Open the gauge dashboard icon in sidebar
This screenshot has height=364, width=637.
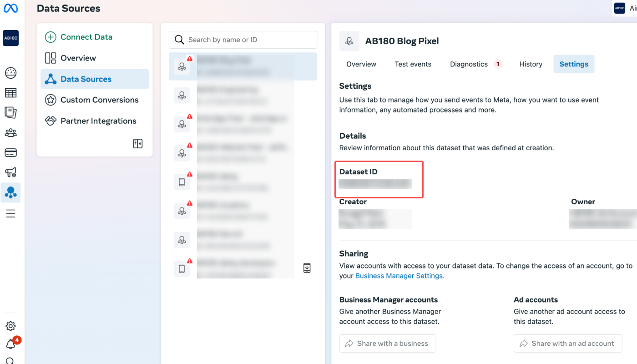[10, 72]
